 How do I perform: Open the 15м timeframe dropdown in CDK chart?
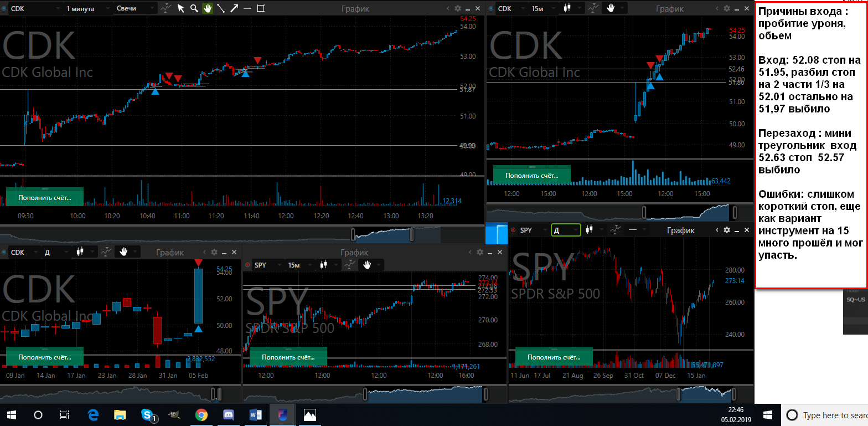coord(542,8)
